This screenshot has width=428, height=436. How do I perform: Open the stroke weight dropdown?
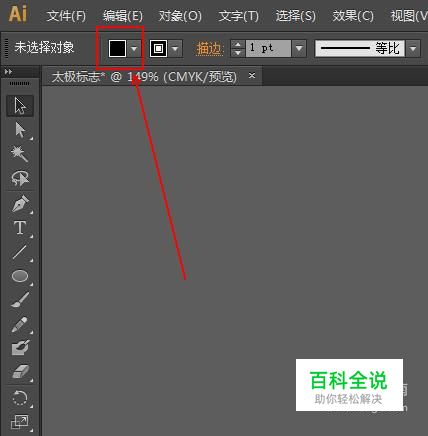(299, 49)
